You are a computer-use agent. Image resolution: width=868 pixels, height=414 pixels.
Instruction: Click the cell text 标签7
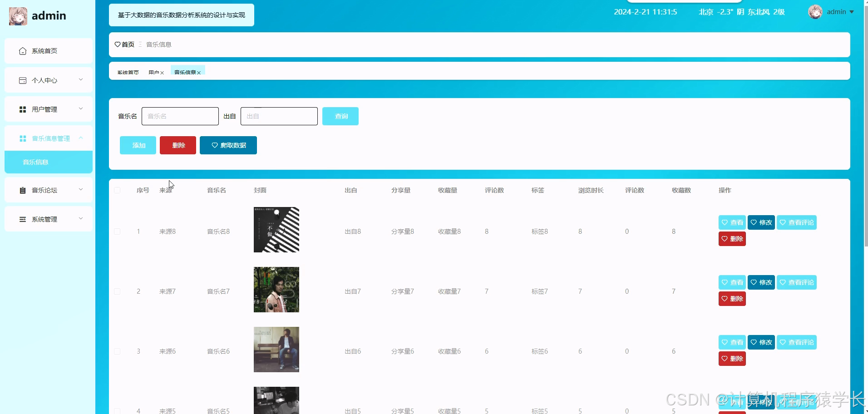(x=540, y=291)
